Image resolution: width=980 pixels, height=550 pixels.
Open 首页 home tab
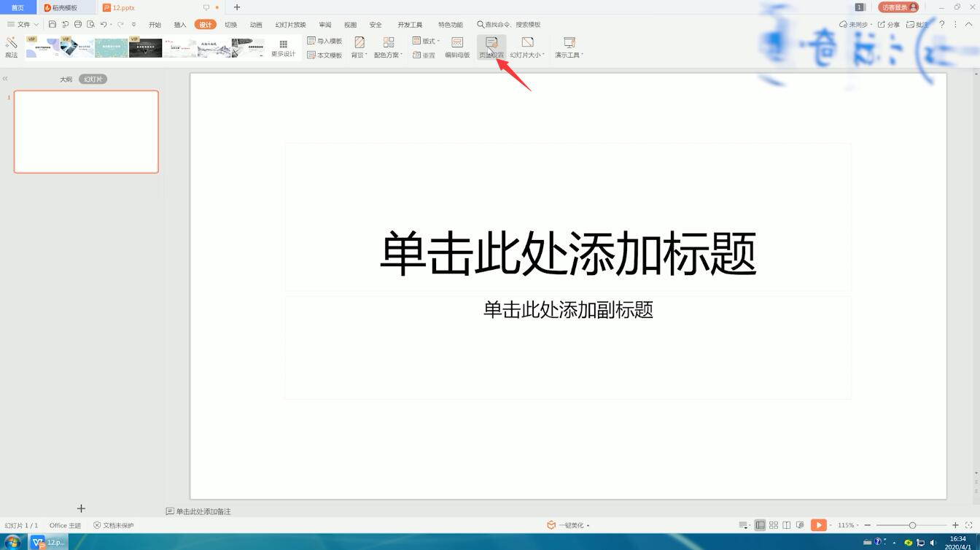point(17,7)
